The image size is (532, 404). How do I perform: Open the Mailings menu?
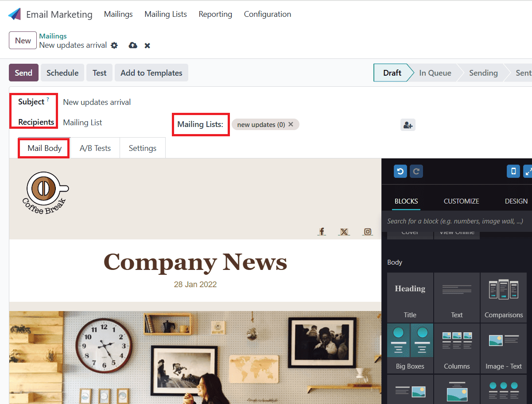[x=118, y=14]
